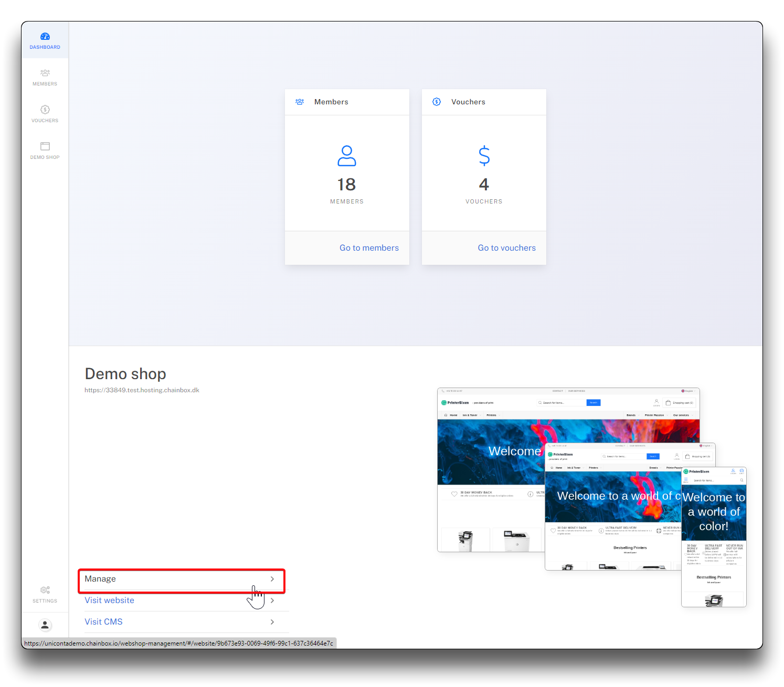Open the Visit website link
This screenshot has height=687, width=784.
tap(110, 600)
